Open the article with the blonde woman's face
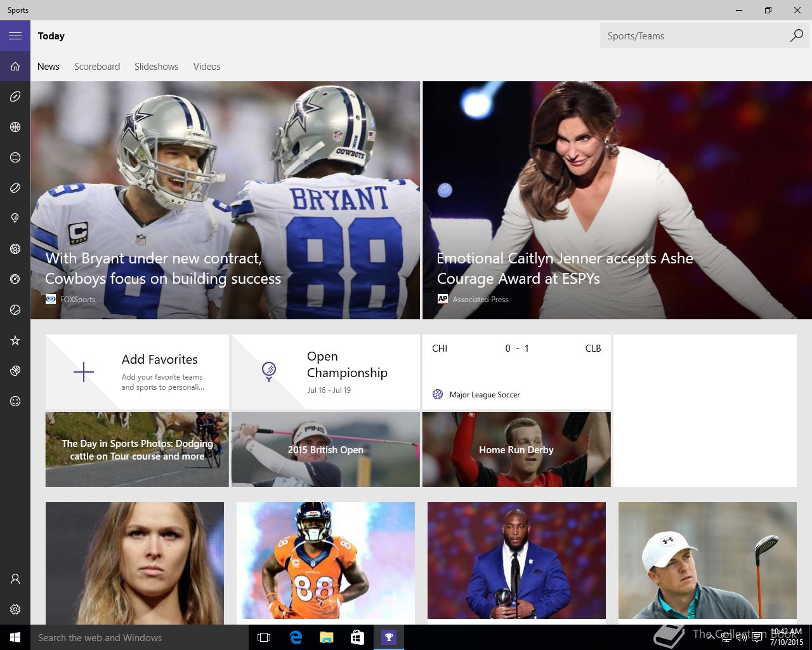The width and height of the screenshot is (812, 650). pyautogui.click(x=134, y=563)
